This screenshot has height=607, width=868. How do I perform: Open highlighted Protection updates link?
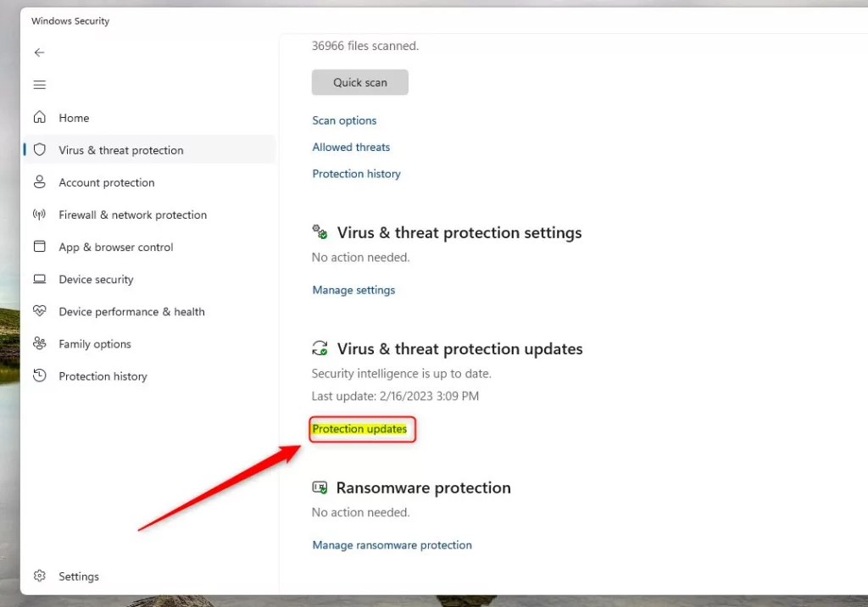coord(359,429)
